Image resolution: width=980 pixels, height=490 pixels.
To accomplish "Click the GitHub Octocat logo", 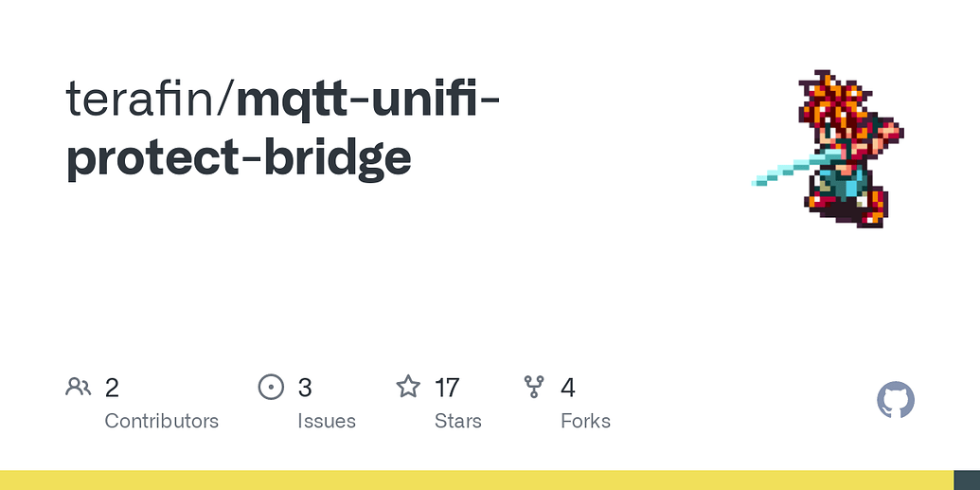I will click(896, 401).
